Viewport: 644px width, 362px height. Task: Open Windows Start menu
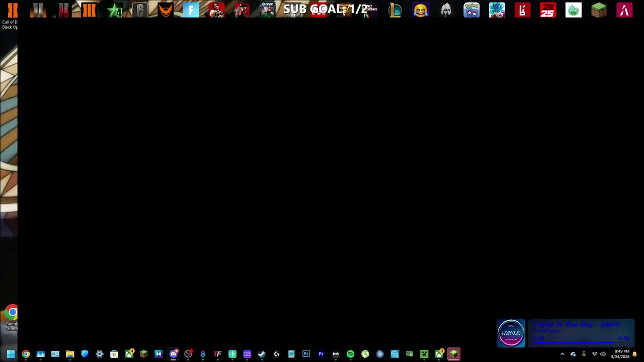pos(11,354)
